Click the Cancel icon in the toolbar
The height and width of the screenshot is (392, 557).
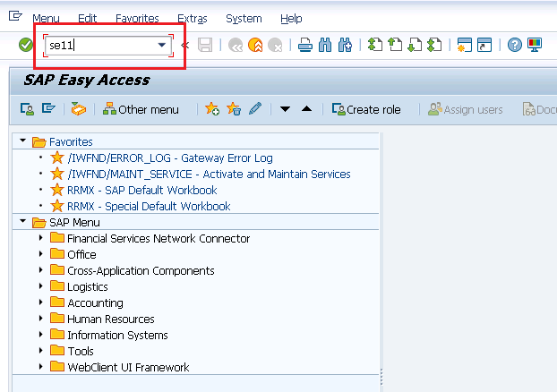click(275, 46)
